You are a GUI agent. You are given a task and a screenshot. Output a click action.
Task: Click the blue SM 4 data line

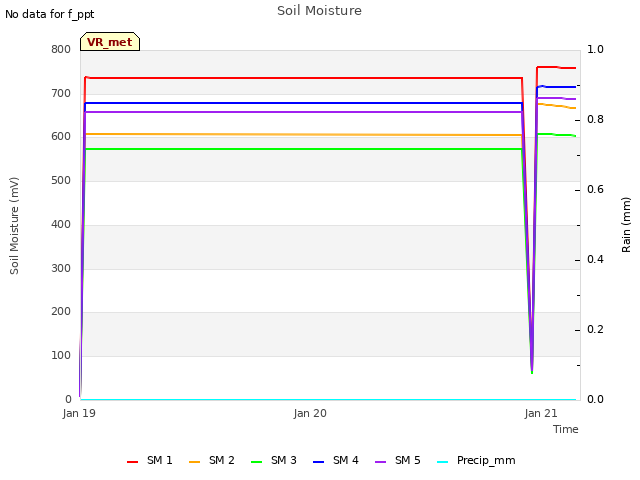(302, 103)
